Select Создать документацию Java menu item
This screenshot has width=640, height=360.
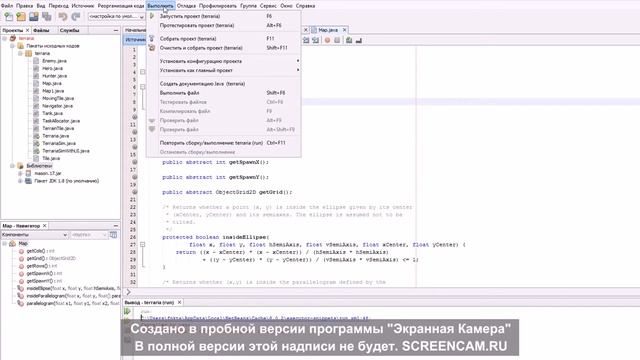[224, 83]
